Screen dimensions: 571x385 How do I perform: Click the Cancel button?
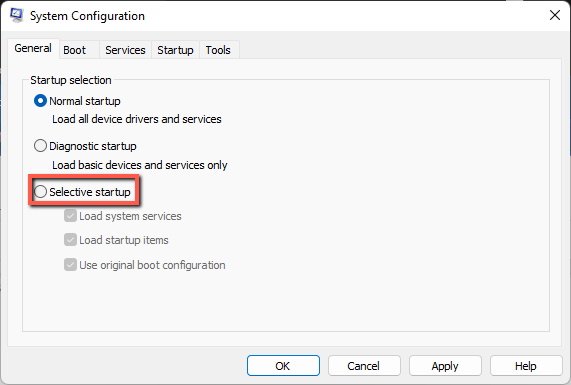pos(364,366)
